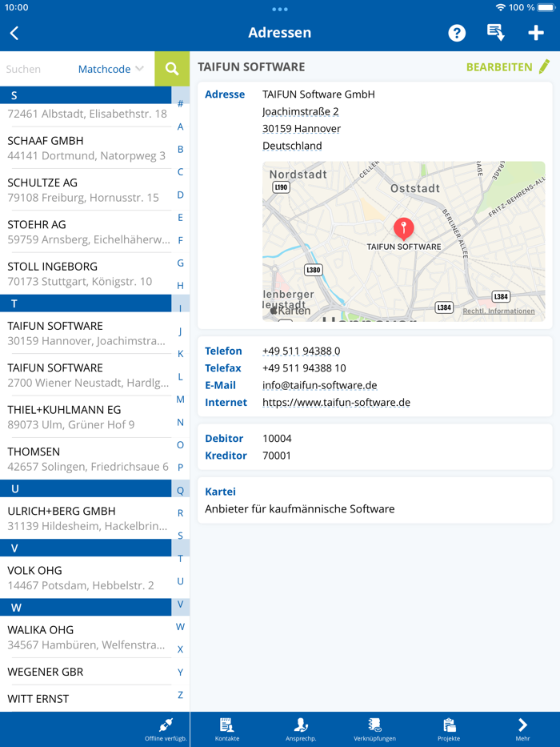
Task: Select STOEHR AG entry
Action: coord(86,232)
